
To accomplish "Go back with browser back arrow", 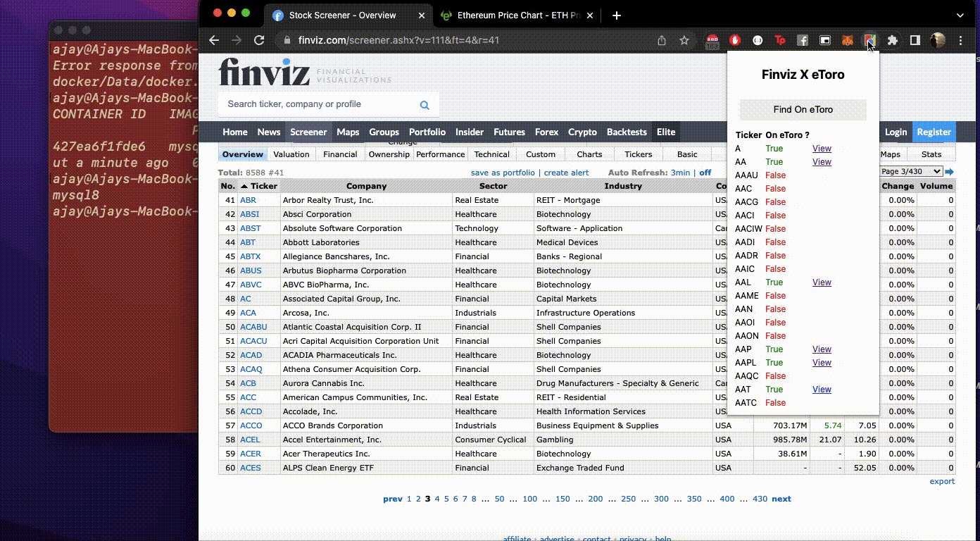I will pos(214,41).
